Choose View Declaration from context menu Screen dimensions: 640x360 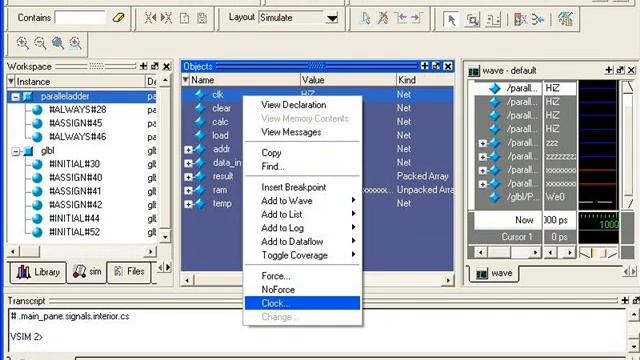293,105
